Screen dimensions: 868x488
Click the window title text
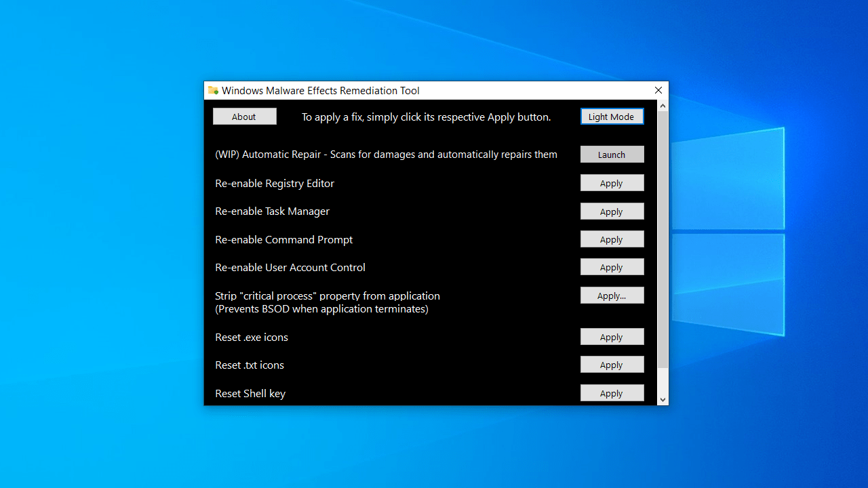tap(321, 90)
